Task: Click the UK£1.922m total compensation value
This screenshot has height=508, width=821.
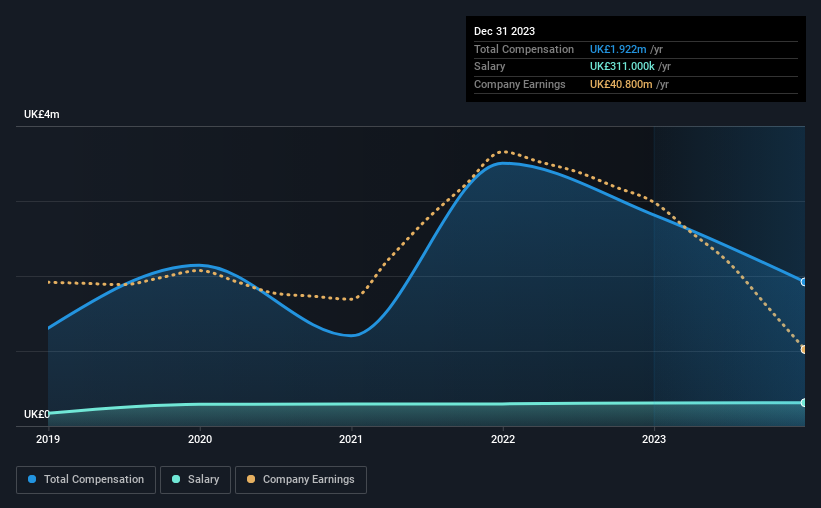Action: tap(618, 49)
